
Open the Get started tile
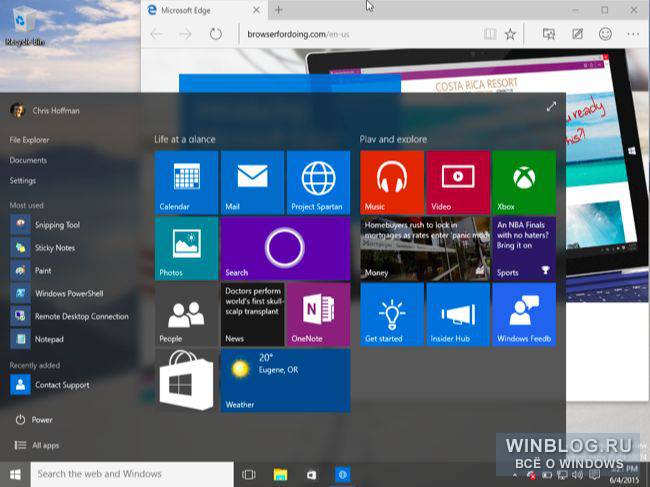pos(392,315)
